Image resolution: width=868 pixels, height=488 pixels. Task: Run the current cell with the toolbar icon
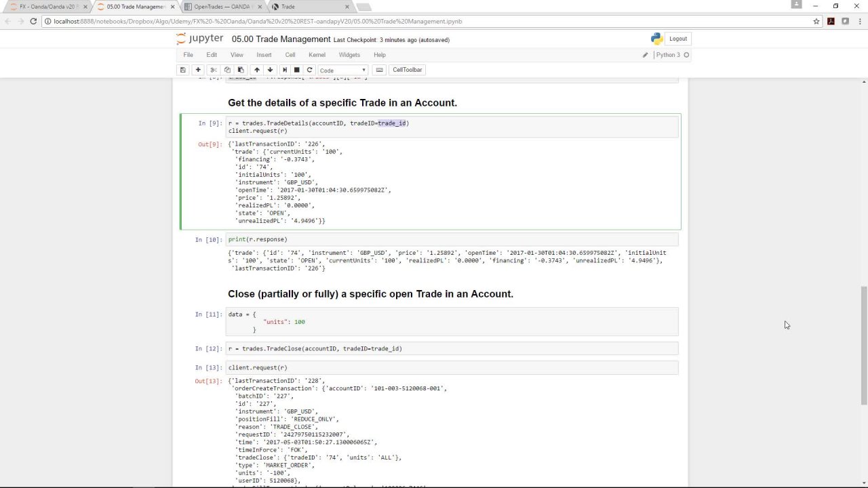(x=284, y=70)
